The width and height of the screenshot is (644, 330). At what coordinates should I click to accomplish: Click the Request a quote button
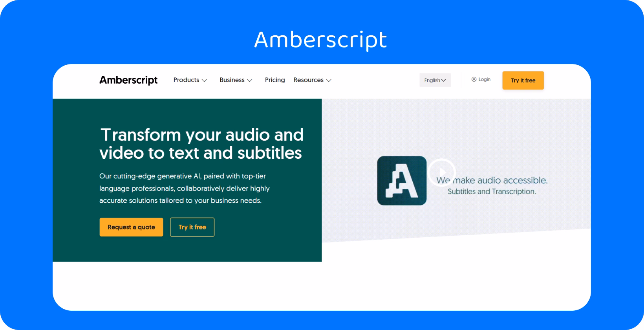[x=131, y=227]
